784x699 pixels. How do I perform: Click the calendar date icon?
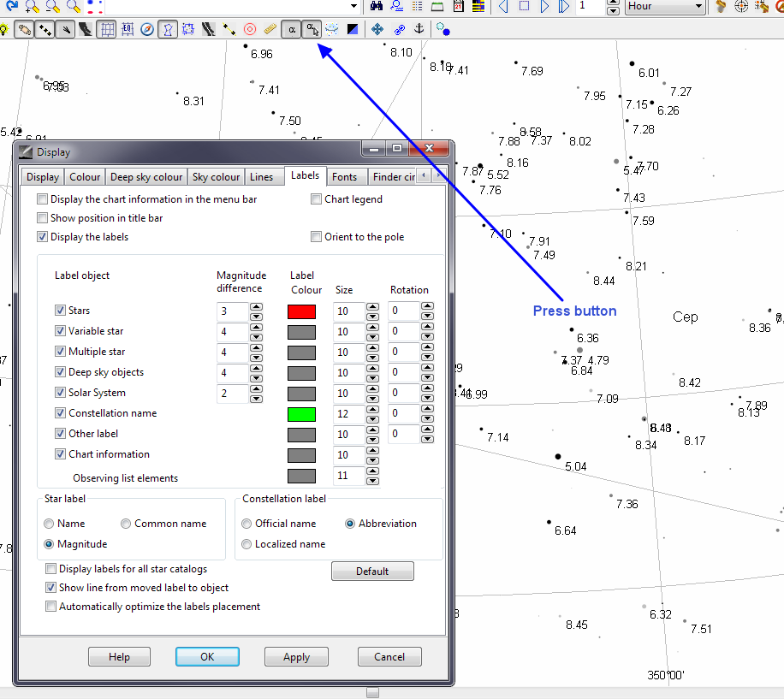pyautogui.click(x=458, y=6)
